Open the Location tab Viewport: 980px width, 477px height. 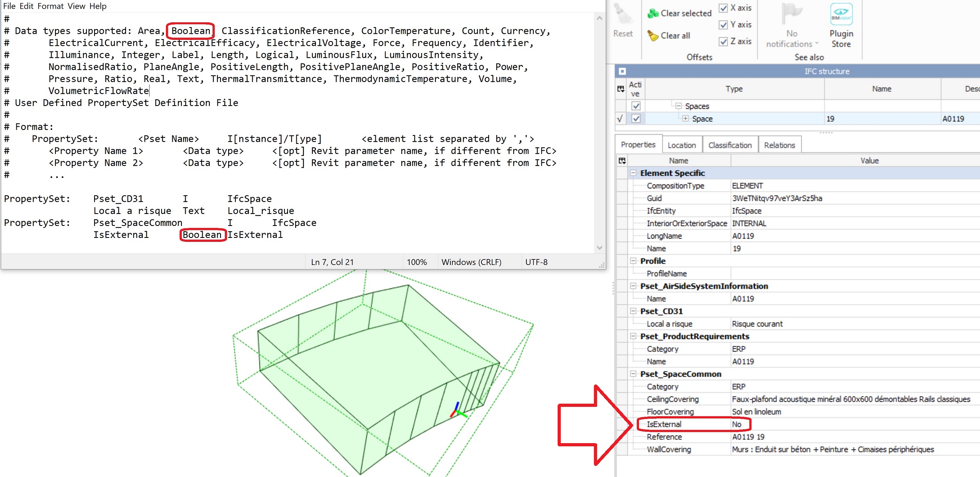tap(681, 145)
